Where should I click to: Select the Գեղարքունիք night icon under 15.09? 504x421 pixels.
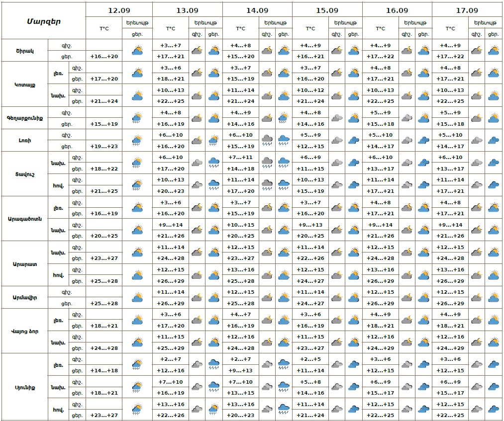point(337,118)
